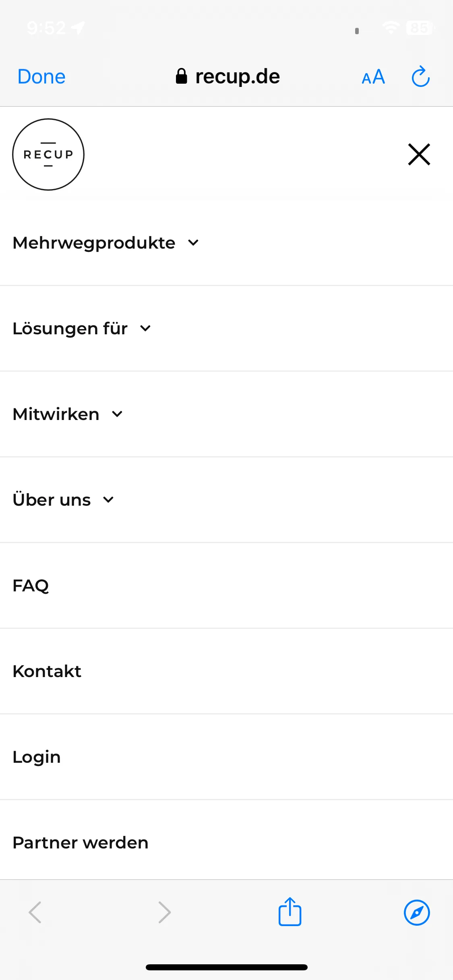Tap the back arrow in bottom toolbar

point(35,912)
